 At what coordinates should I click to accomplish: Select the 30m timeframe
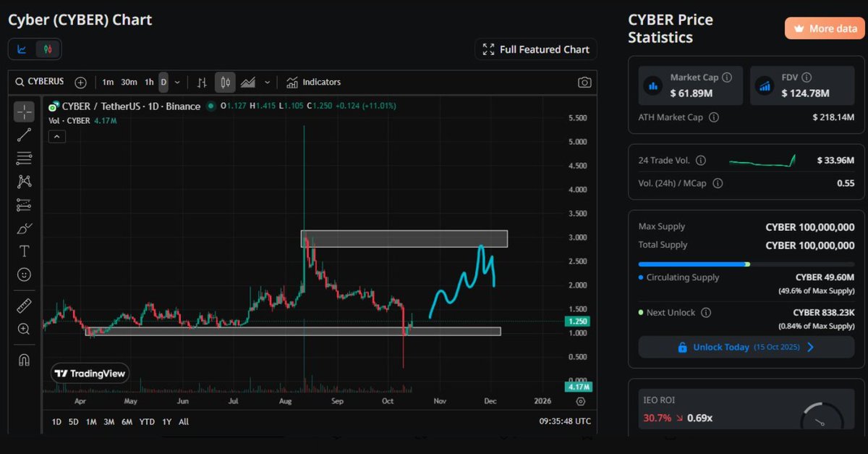click(129, 83)
